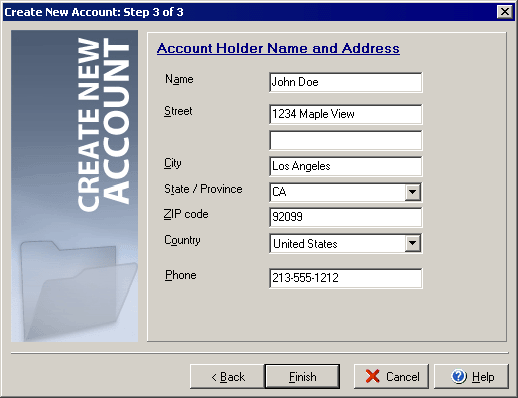Click the dialog title Create New Account: Step 3 of 3
Image resolution: width=518 pixels, height=398 pixels.
tap(94, 12)
